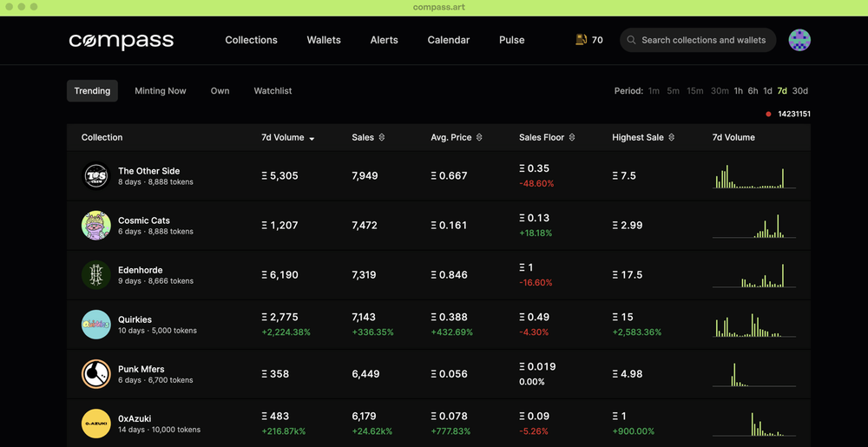Click the -48.60% floor change
Viewport: 868px width, 447px height.
pyautogui.click(x=536, y=184)
